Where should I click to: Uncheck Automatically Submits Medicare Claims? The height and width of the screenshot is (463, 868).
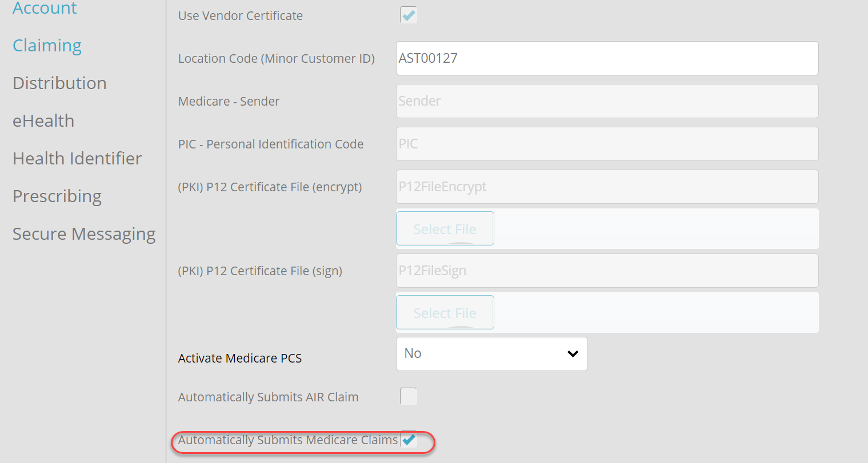(x=409, y=440)
